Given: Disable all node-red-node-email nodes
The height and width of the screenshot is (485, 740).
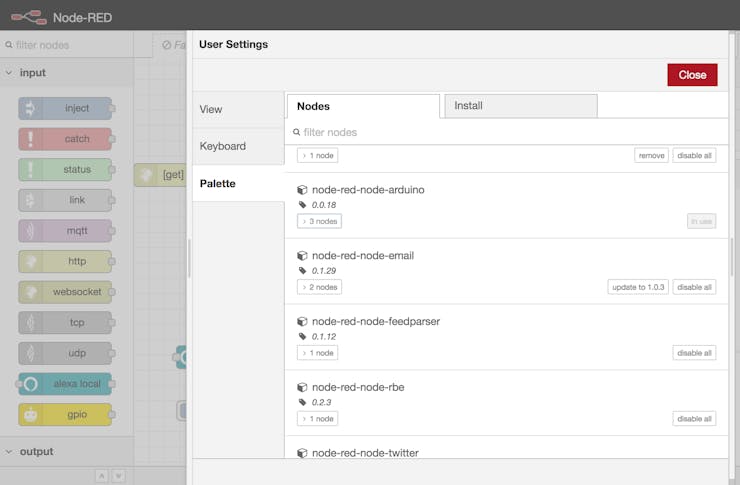Looking at the screenshot, I should tap(694, 287).
